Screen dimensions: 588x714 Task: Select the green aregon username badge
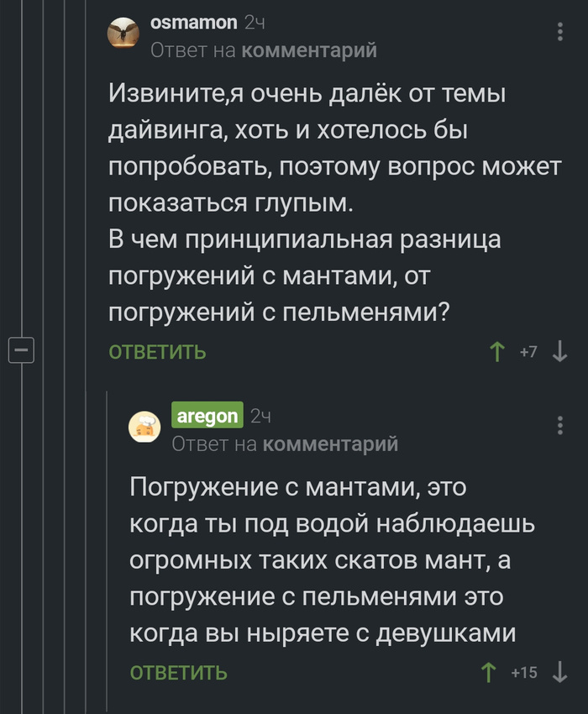pyautogui.click(x=207, y=416)
